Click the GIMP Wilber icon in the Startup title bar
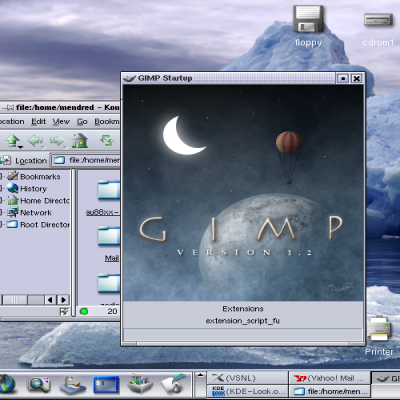 point(129,78)
